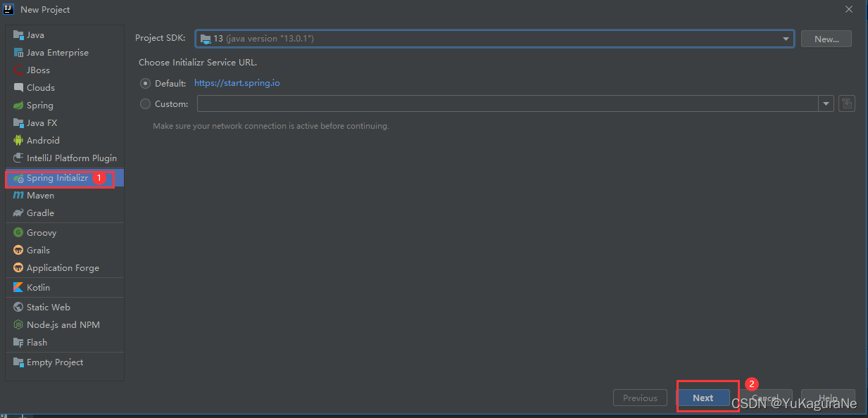The height and width of the screenshot is (418, 868).
Task: Click the IntelliJ IDEA logo in title bar
Action: pos(9,9)
